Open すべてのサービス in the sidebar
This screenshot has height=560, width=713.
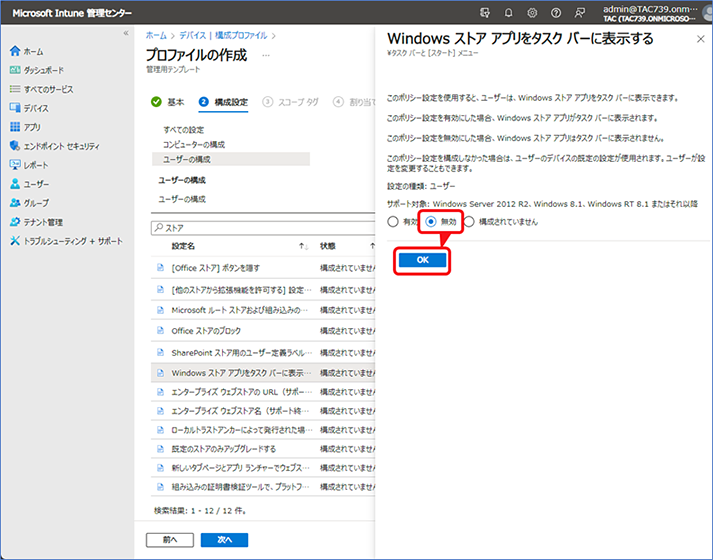point(41,89)
